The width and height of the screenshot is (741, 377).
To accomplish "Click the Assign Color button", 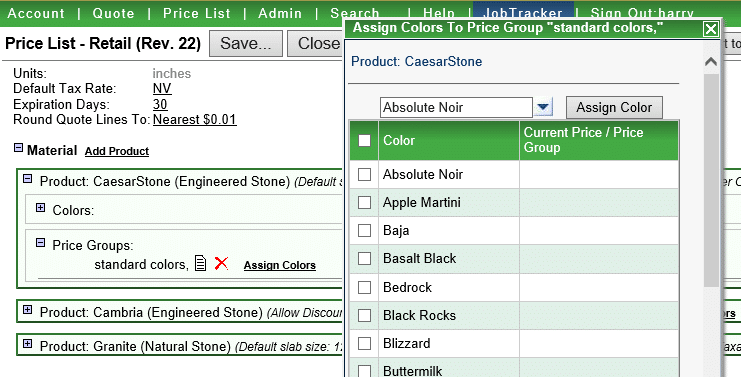I will click(614, 108).
